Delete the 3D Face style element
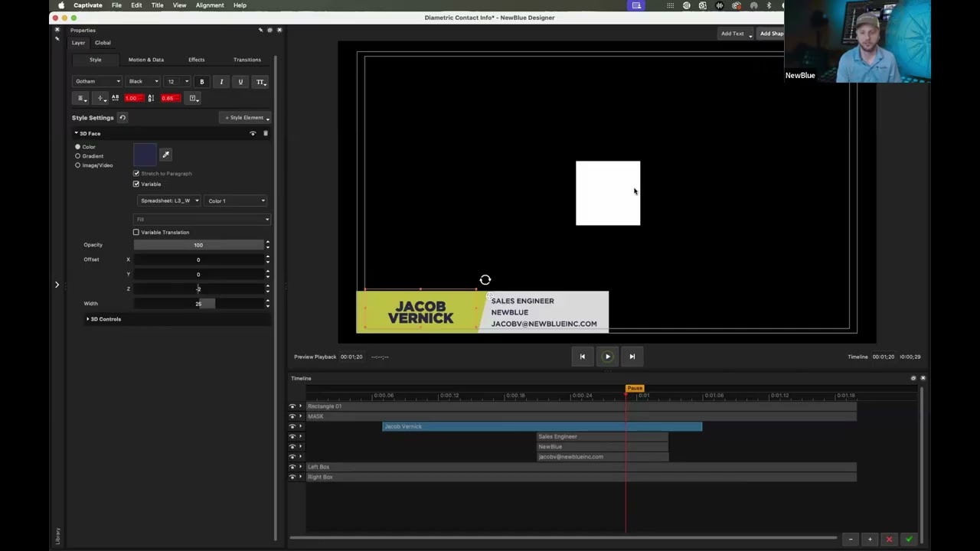The width and height of the screenshot is (980, 551). click(266, 133)
